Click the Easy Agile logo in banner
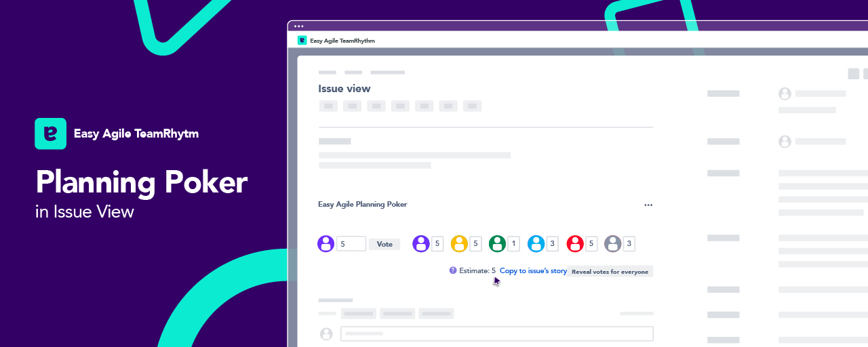868x347 pixels. pyautogui.click(x=50, y=134)
